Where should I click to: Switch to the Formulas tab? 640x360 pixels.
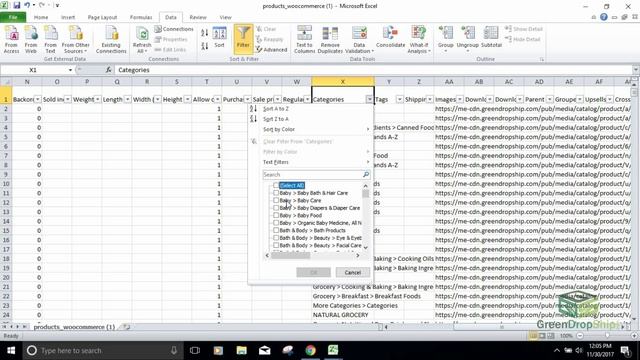141,17
